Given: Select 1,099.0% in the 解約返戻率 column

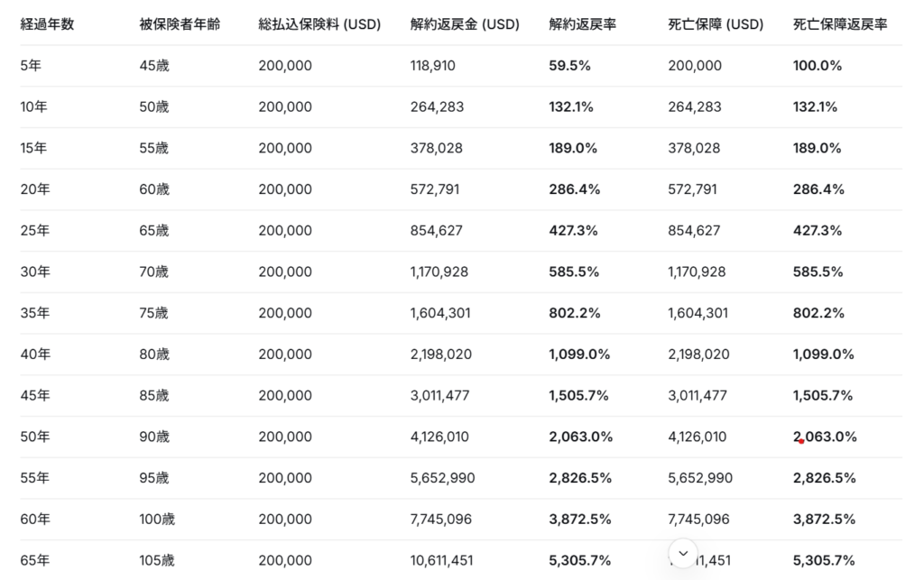Looking at the screenshot, I should (x=579, y=354).
